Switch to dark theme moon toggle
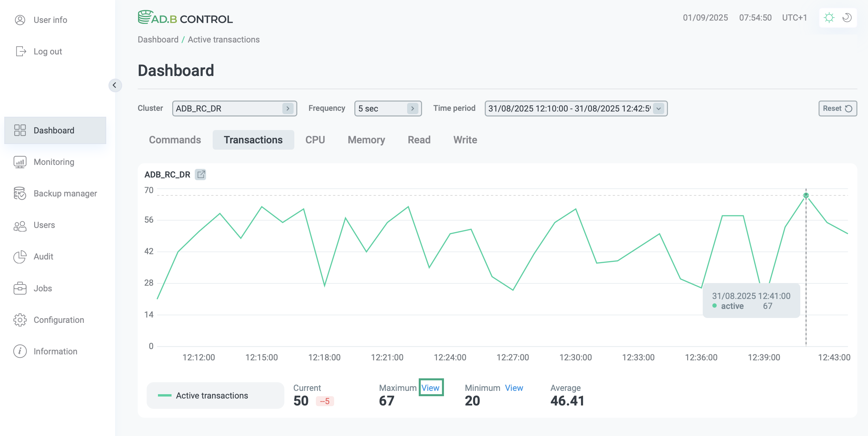Image resolution: width=868 pixels, height=436 pixels. click(x=847, y=18)
